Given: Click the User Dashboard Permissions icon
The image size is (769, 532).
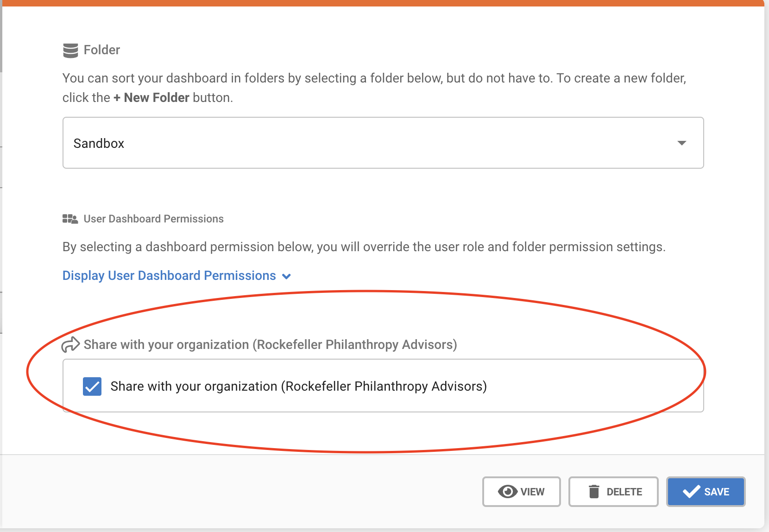Looking at the screenshot, I should tap(70, 219).
